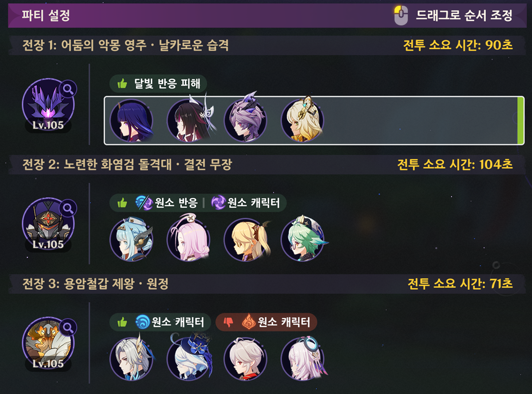
Task: Click the mouse icon beside 드래그로 순서 조정
Action: pyautogui.click(x=401, y=16)
